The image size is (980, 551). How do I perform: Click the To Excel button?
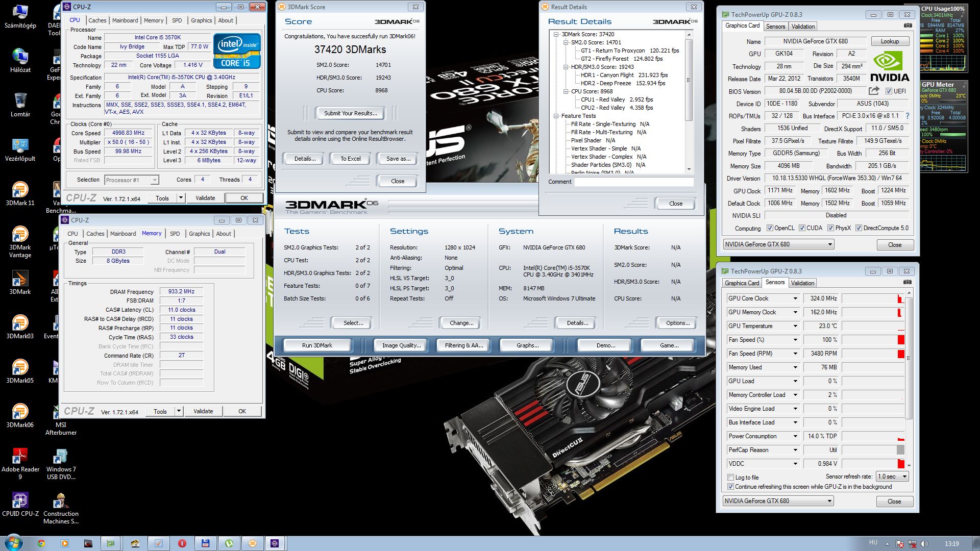[350, 159]
